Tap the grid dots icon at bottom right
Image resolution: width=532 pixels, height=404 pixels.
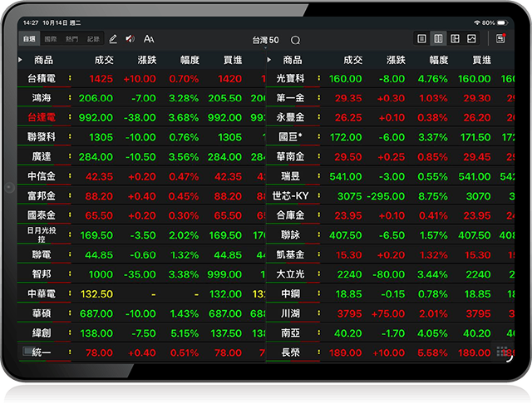pyautogui.click(x=502, y=352)
